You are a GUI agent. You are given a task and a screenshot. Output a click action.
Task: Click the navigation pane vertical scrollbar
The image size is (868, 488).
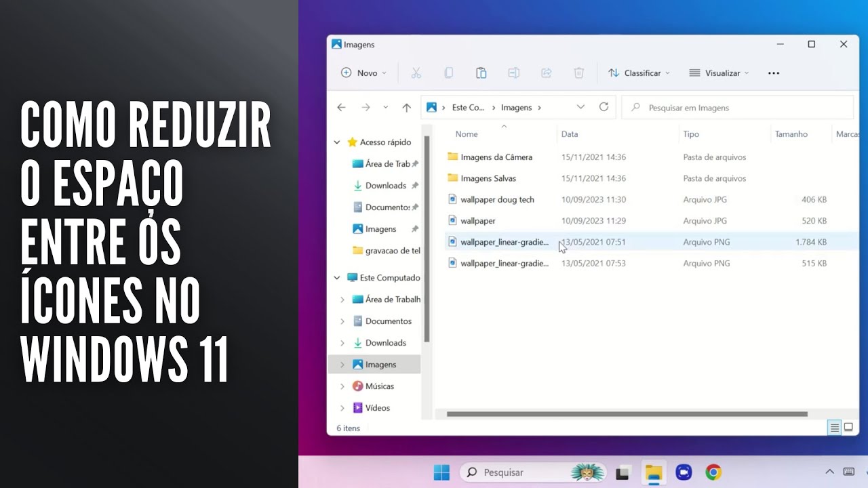pos(427,239)
